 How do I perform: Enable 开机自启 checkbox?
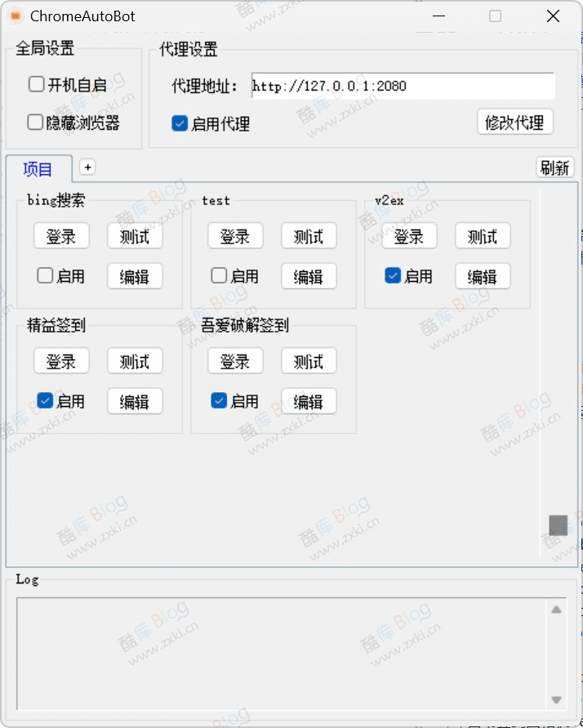point(36,84)
